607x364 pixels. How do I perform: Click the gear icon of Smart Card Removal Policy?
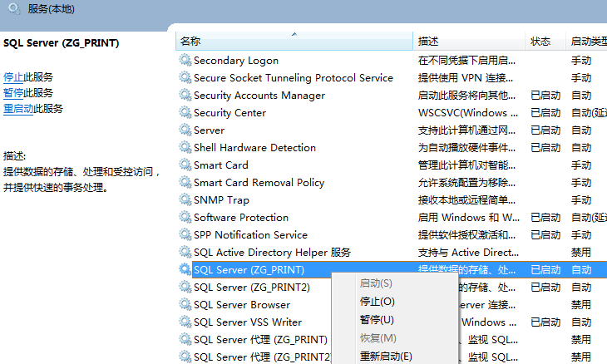[x=185, y=182]
